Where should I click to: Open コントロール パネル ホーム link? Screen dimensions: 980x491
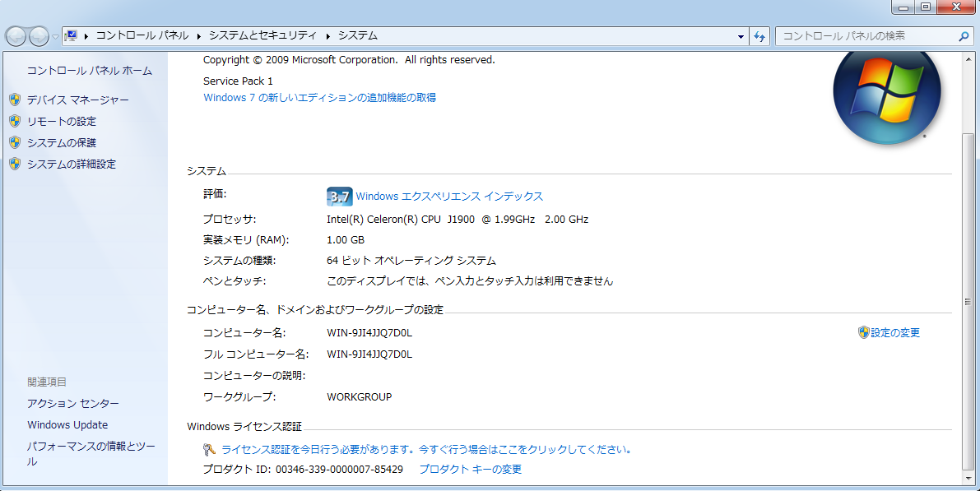pyautogui.click(x=90, y=71)
